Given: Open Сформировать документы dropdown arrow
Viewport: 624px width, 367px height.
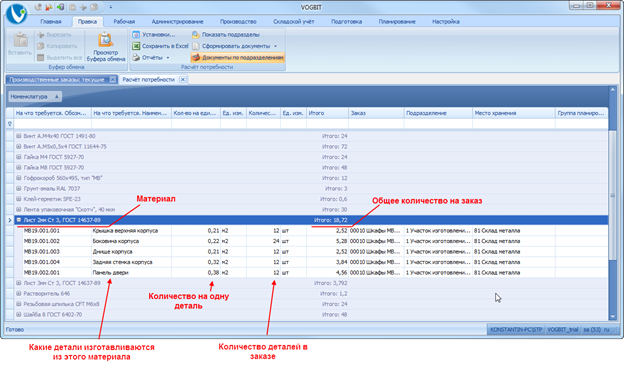Looking at the screenshot, I should [275, 46].
